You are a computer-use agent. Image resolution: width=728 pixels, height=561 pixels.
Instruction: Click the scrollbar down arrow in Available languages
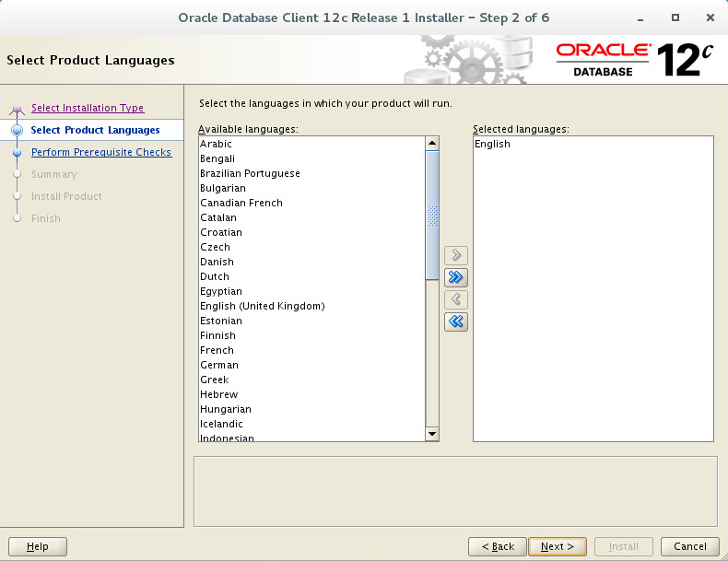[432, 434]
